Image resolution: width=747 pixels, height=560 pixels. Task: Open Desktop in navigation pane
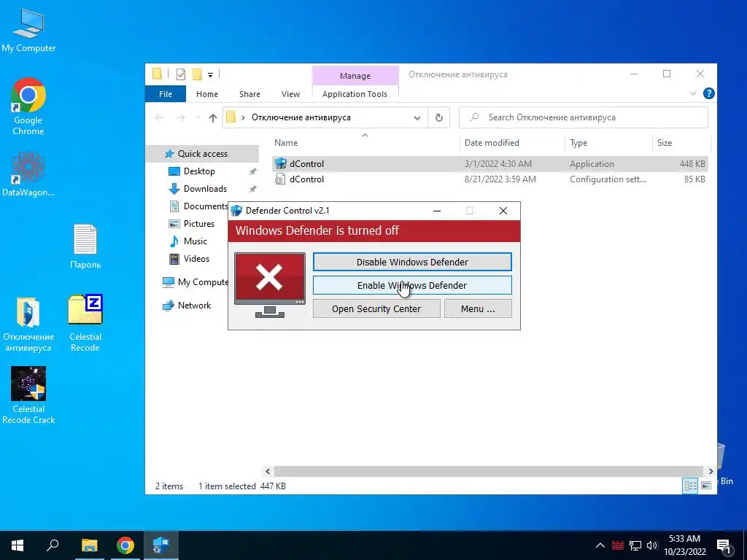coord(199,171)
